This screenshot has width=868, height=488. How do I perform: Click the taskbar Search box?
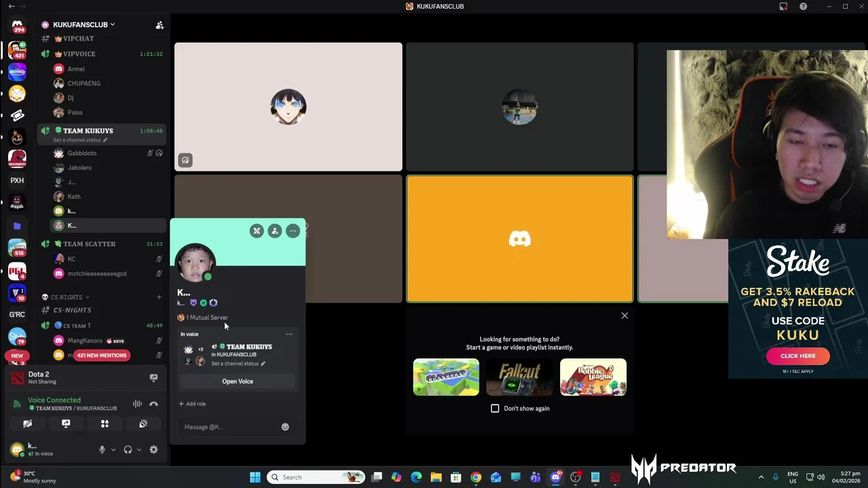315,477
